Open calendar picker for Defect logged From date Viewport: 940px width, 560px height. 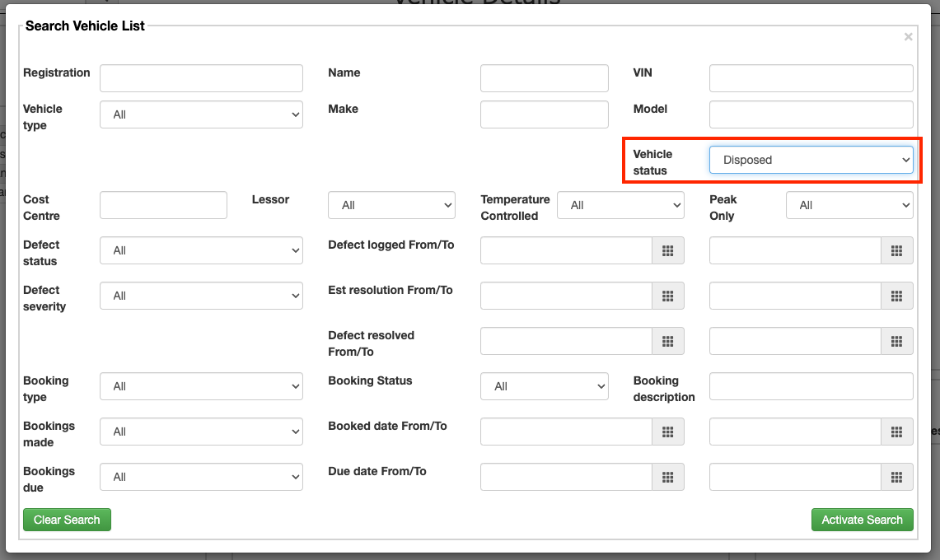[x=668, y=250]
